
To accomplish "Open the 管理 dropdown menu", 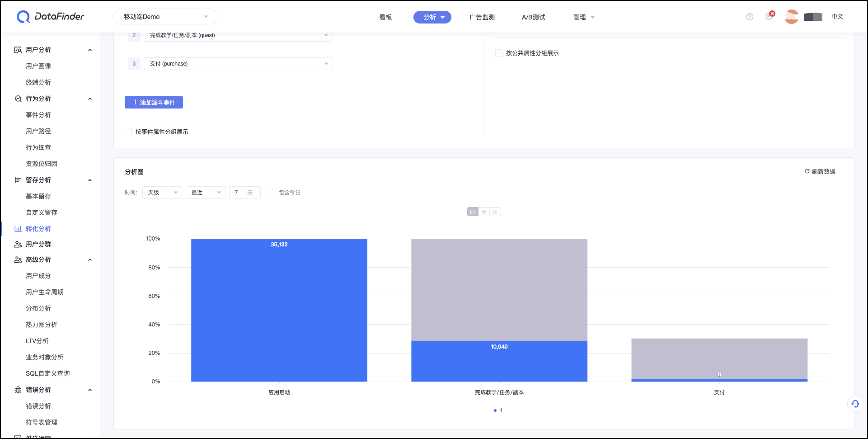I will pyautogui.click(x=584, y=17).
